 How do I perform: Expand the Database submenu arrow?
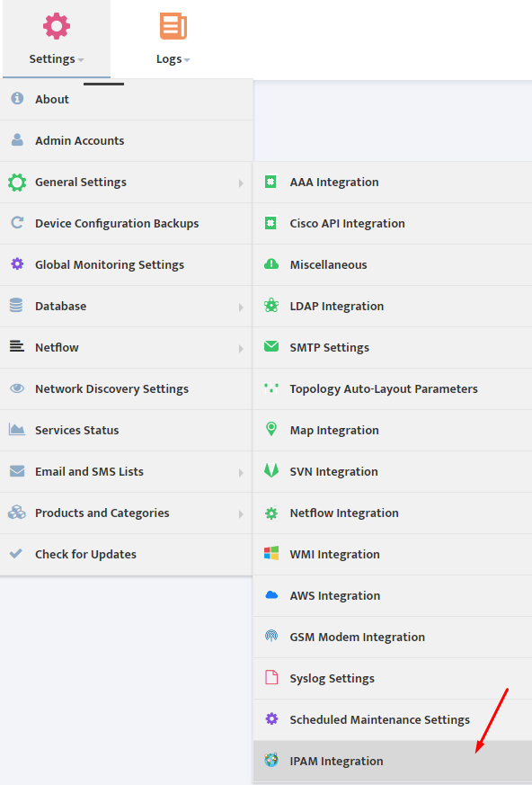pos(241,307)
